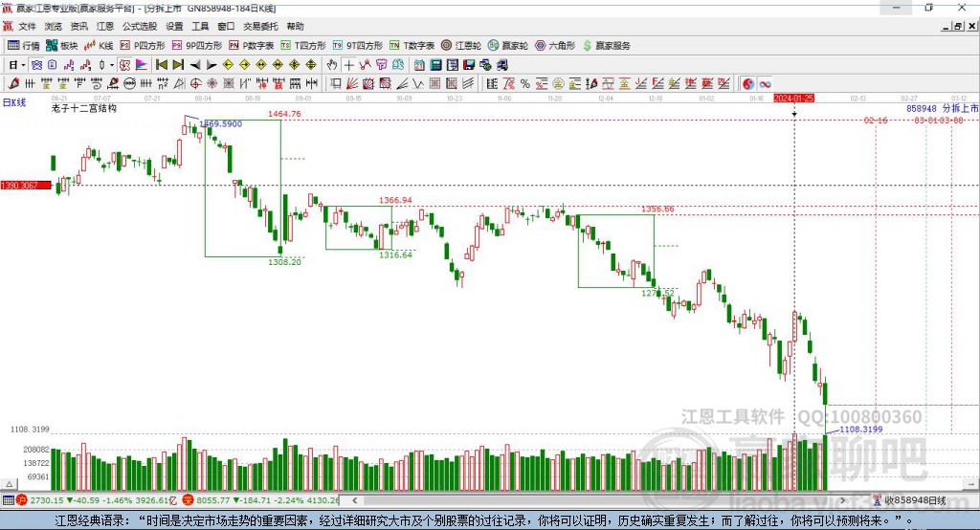Select the Gann fan lines tool
This screenshot has height=530, width=980.
pos(352,84)
